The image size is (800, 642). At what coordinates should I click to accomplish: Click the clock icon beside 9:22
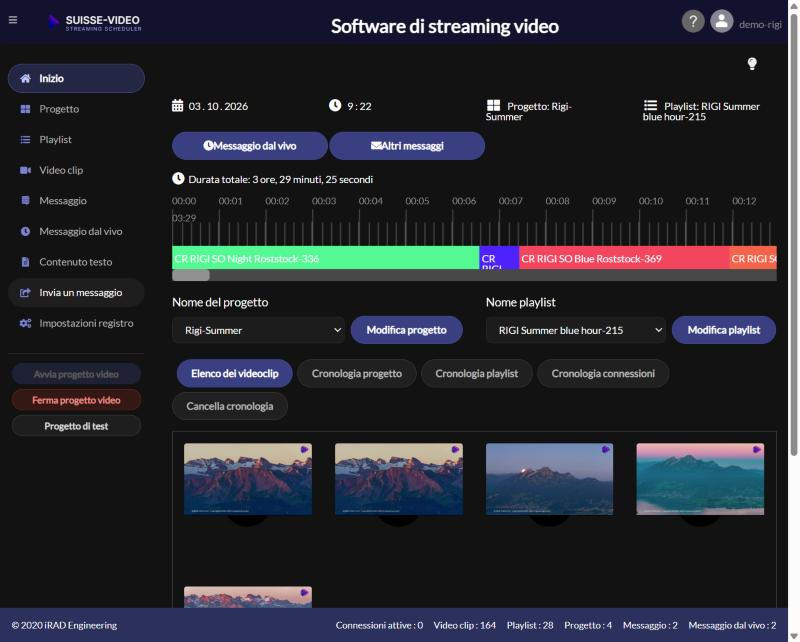[335, 106]
